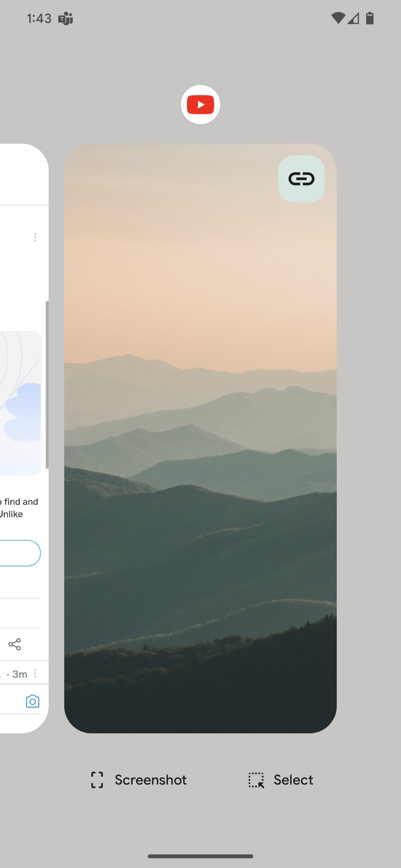Viewport: 401px width, 868px height.
Task: Tap the Microsoft Teams notification icon in the status bar
Action: coord(66,18)
